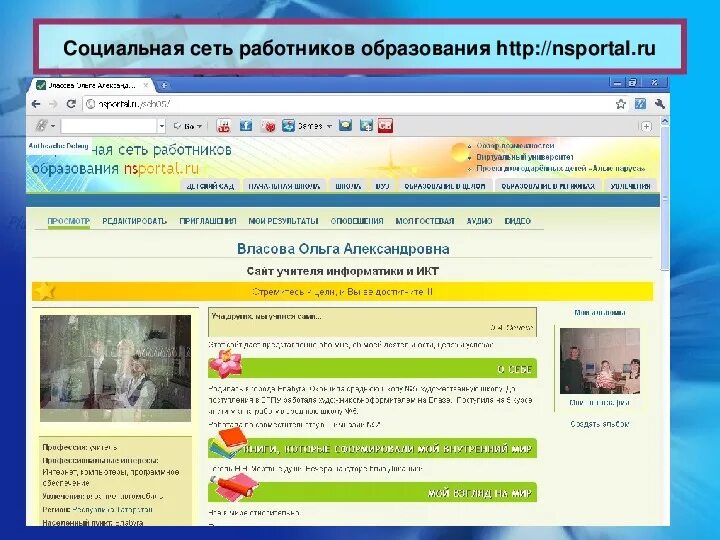Viewport: 720px width, 540px height.
Task: Open the first link above Виртуальный университет
Action: 515,146
